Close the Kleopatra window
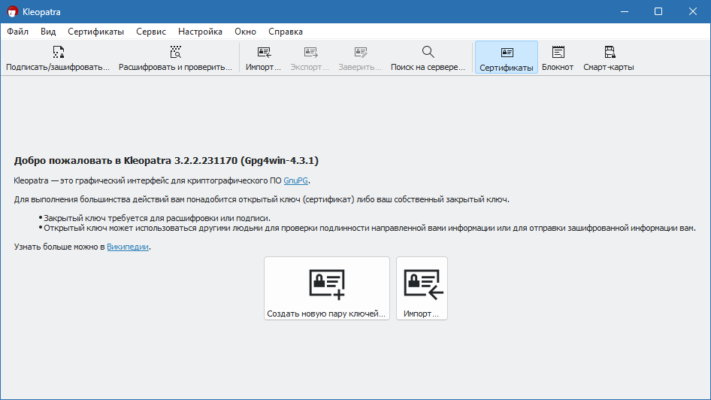This screenshot has height=400, width=711. tap(693, 12)
